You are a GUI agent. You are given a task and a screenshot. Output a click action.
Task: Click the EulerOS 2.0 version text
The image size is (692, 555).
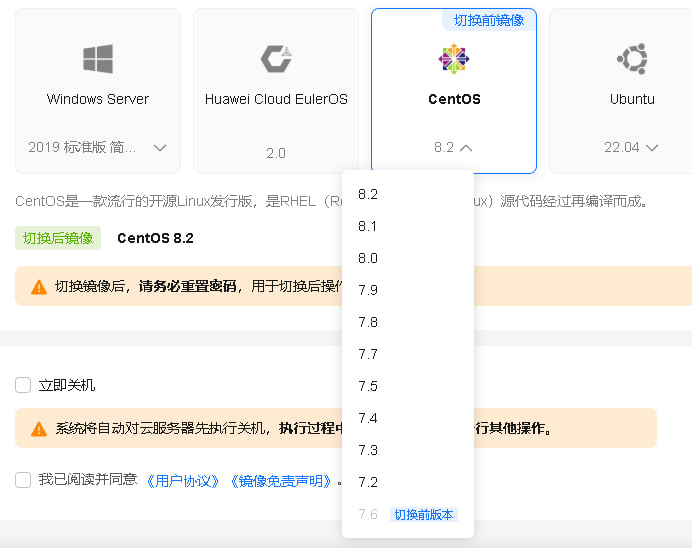coord(276,153)
